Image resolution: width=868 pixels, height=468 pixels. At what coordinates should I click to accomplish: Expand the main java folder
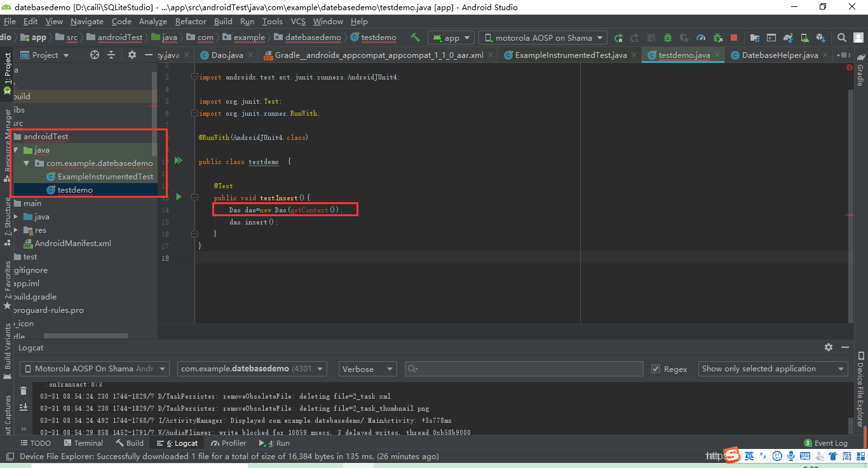click(x=15, y=217)
